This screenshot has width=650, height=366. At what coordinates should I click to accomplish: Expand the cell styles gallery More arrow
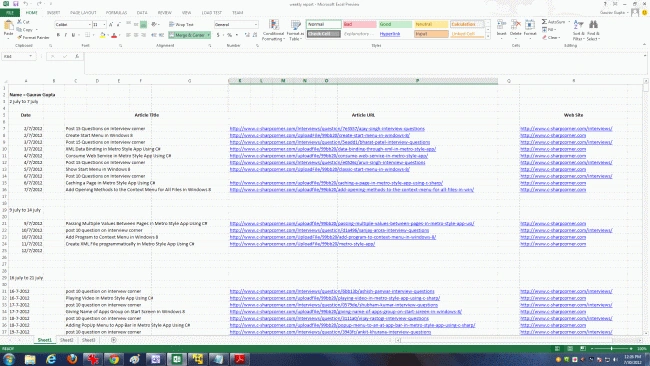[x=488, y=36]
